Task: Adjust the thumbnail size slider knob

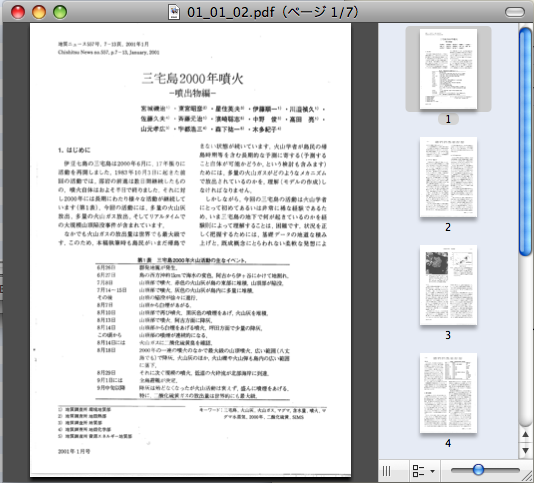Action: [x=478, y=470]
